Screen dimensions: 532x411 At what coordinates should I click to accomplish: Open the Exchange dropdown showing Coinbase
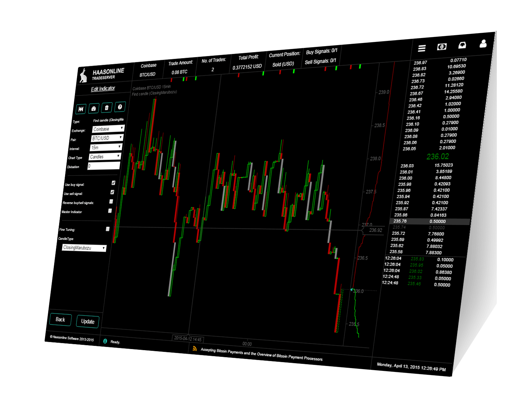[108, 129]
